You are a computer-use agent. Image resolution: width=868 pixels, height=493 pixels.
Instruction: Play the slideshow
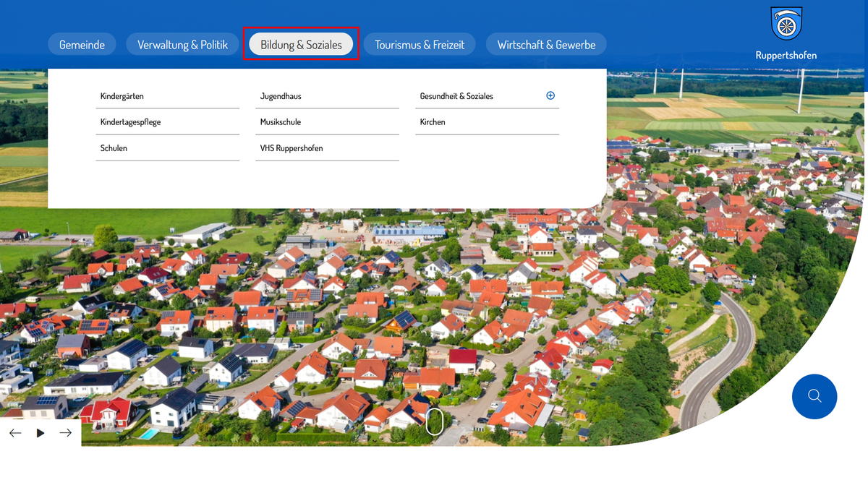tap(41, 433)
